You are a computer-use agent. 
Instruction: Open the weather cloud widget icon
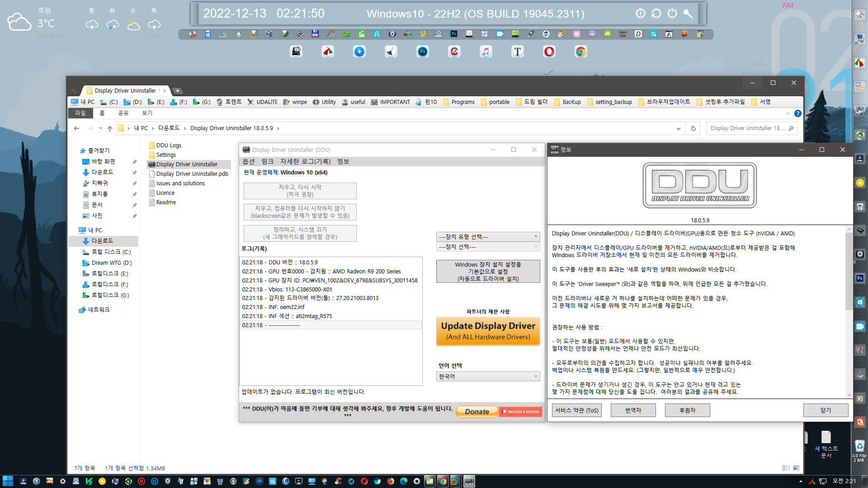(x=19, y=22)
